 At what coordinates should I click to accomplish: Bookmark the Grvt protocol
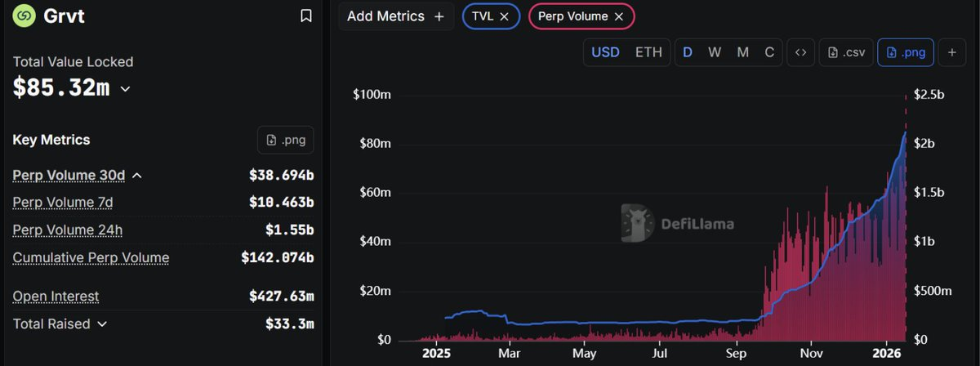[305, 16]
